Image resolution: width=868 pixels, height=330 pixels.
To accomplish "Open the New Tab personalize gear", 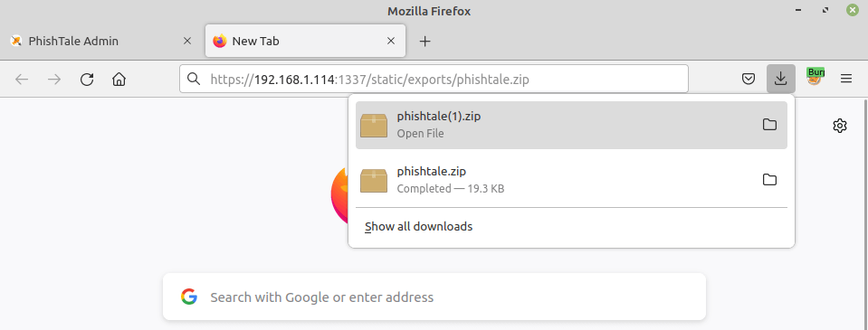I will pyautogui.click(x=840, y=126).
